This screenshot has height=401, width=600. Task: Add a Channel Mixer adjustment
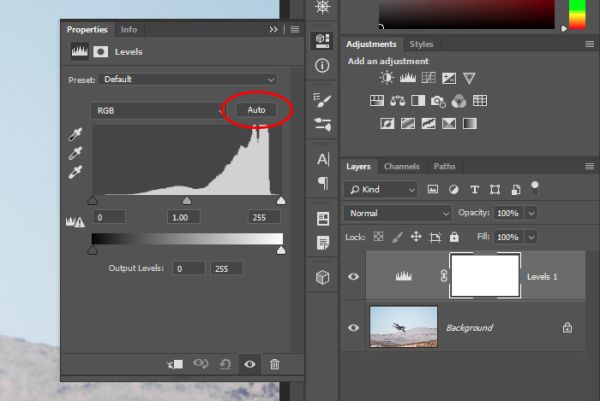[459, 101]
